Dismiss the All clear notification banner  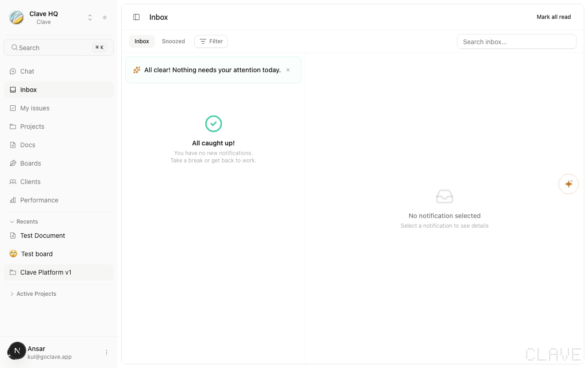[x=288, y=70]
